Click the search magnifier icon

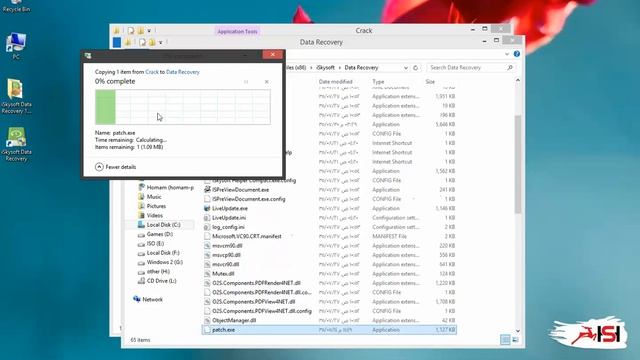pos(510,68)
